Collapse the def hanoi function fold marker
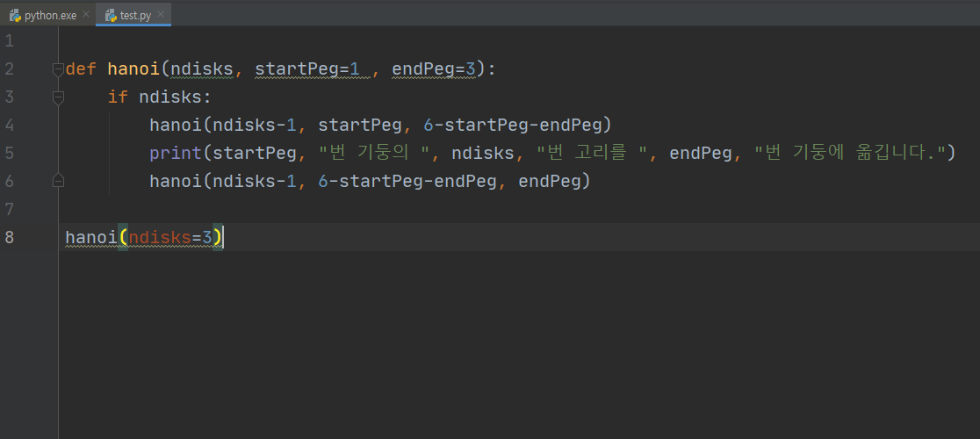Image resolution: width=980 pixels, height=439 pixels. [x=58, y=68]
